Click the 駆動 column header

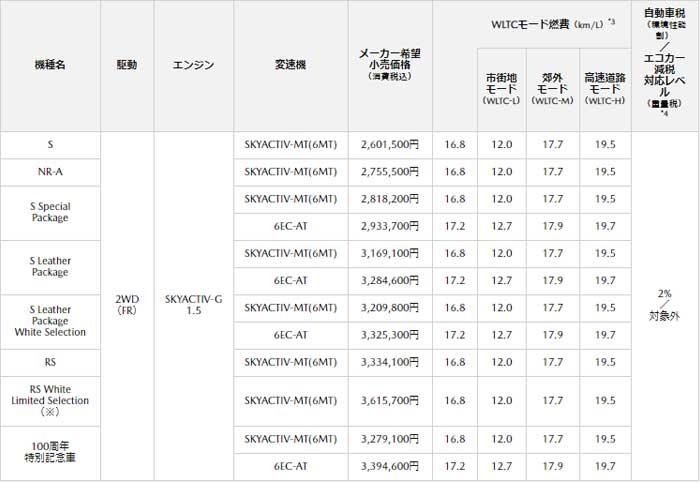click(127, 65)
